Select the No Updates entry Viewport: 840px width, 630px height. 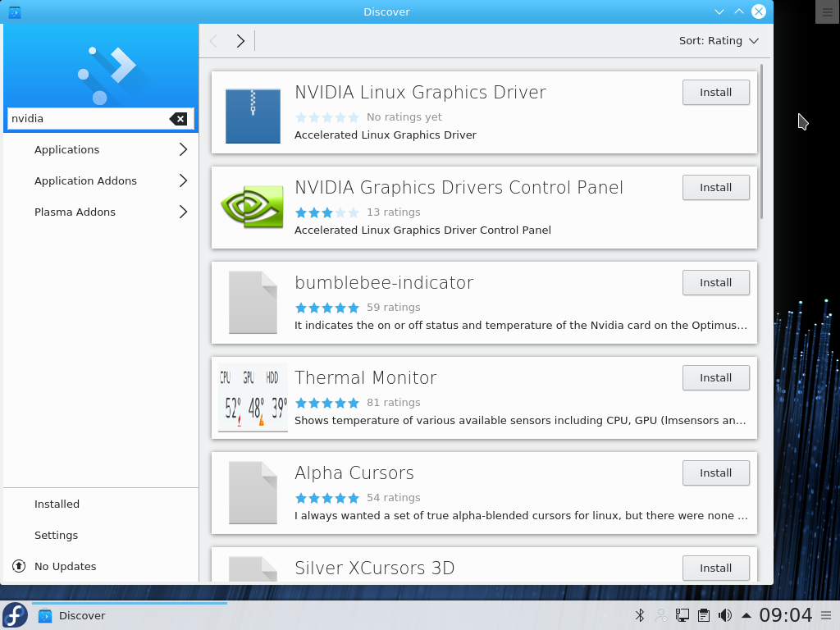pyautogui.click(x=101, y=566)
